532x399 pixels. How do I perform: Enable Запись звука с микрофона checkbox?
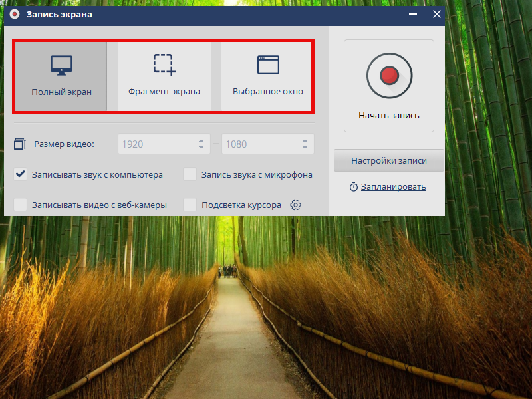190,175
